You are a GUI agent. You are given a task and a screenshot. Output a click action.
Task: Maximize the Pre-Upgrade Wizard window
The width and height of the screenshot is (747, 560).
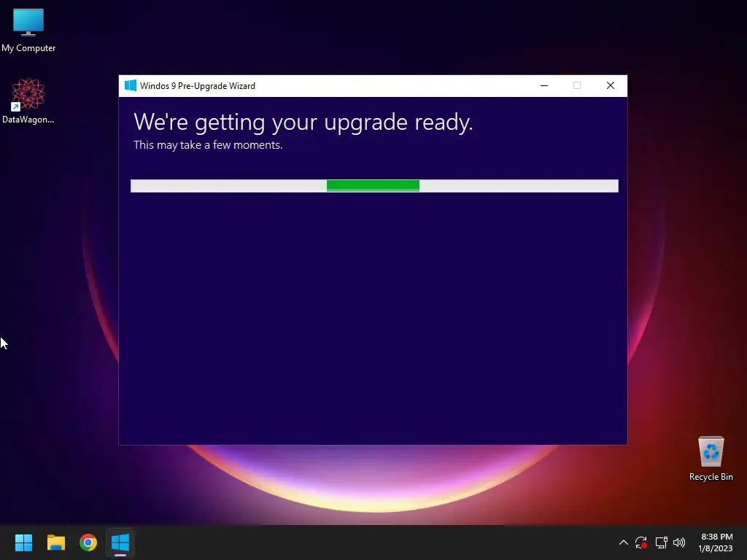click(577, 86)
